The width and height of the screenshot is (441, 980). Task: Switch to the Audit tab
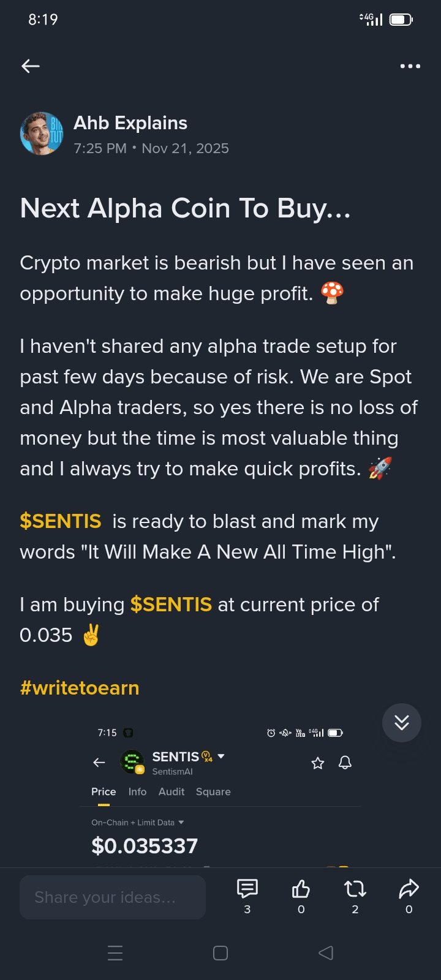click(x=171, y=792)
